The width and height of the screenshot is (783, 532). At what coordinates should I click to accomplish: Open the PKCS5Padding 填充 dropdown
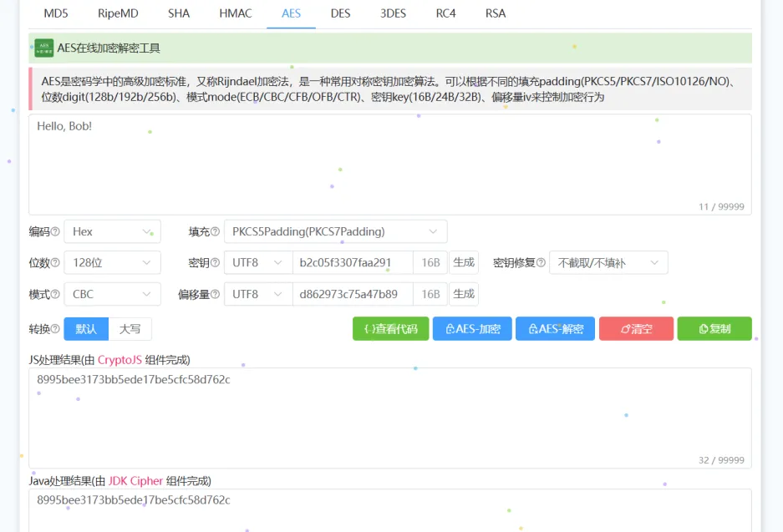(336, 231)
